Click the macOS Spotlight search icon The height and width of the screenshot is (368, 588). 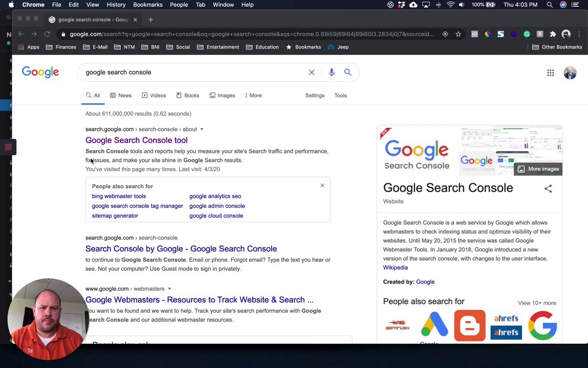pyautogui.click(x=550, y=5)
